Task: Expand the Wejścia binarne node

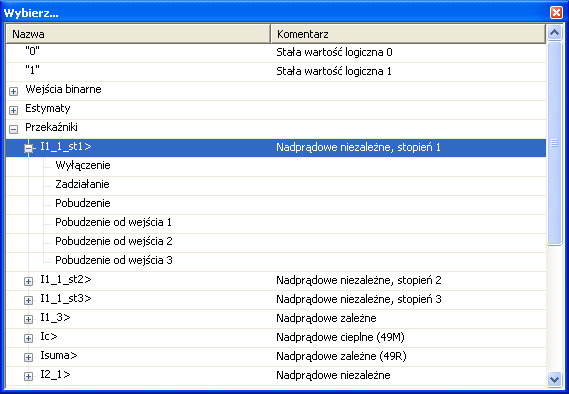Action: (x=13, y=91)
